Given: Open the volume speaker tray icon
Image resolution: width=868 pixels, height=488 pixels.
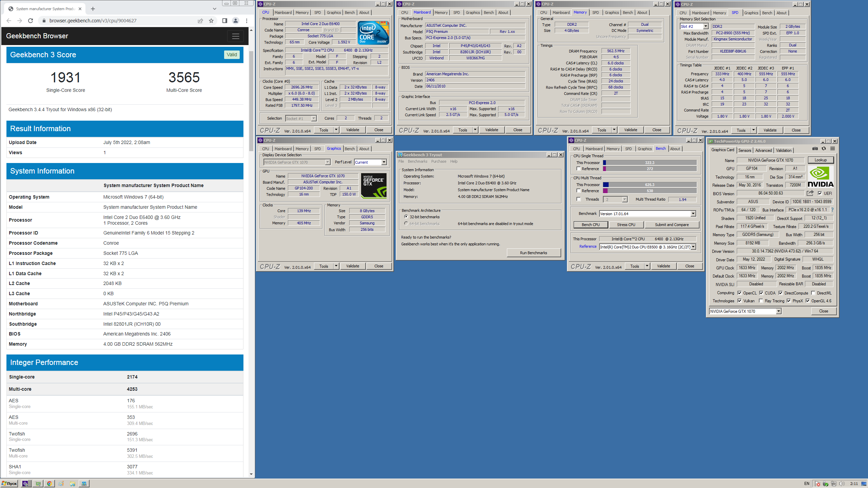Looking at the screenshot, I should 842,484.
